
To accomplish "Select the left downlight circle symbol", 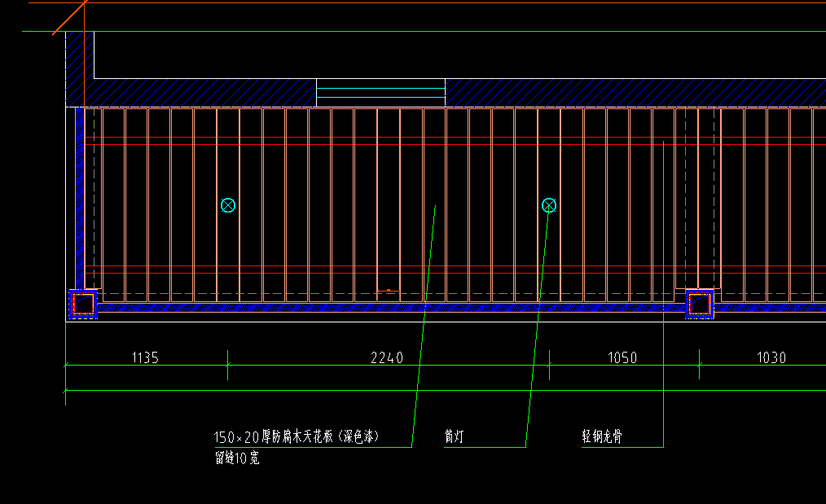I will click(228, 205).
